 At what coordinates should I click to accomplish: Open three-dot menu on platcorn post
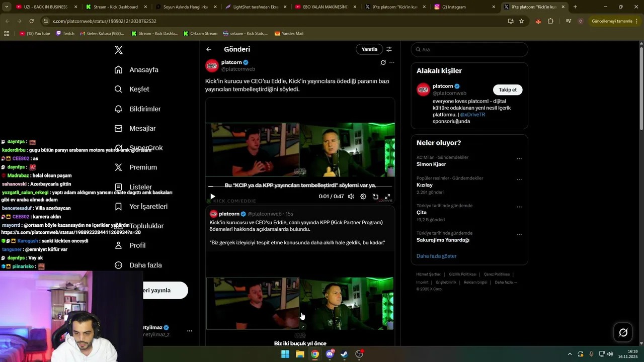point(392,62)
